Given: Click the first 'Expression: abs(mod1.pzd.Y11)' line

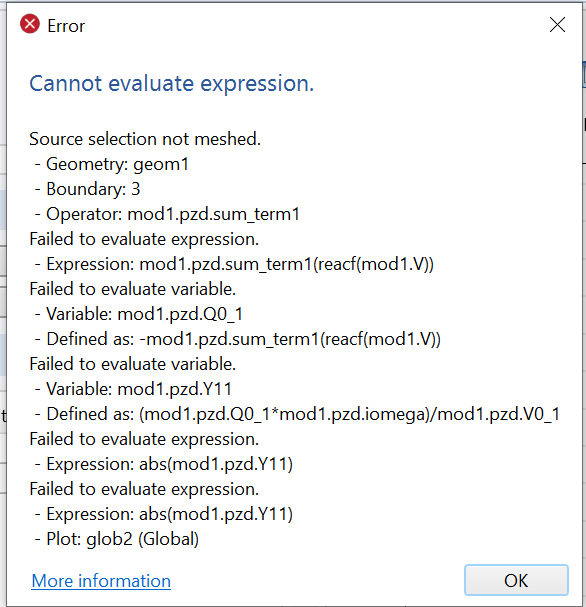Looking at the screenshot, I should pos(164,464).
